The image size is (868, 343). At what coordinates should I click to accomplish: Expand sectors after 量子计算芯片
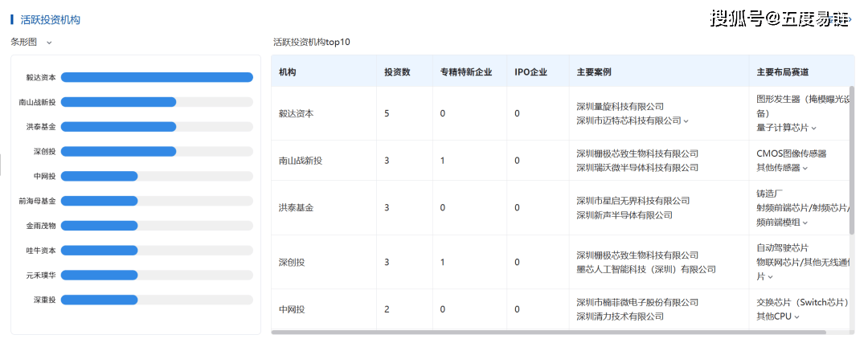coord(813,128)
